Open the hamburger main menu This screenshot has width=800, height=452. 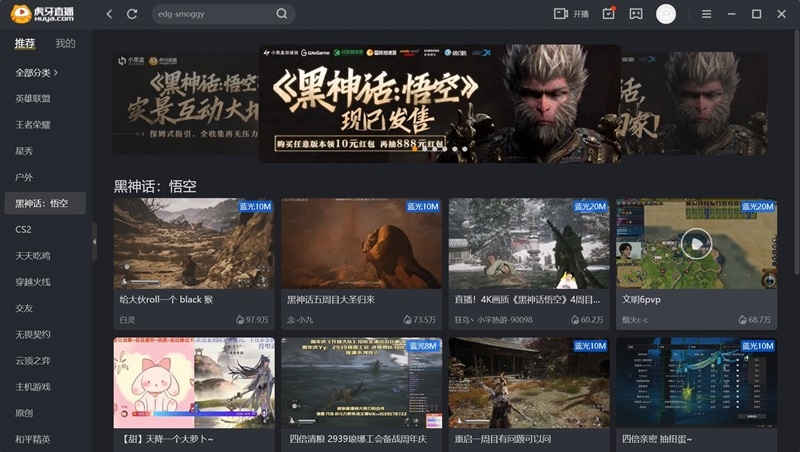click(706, 14)
